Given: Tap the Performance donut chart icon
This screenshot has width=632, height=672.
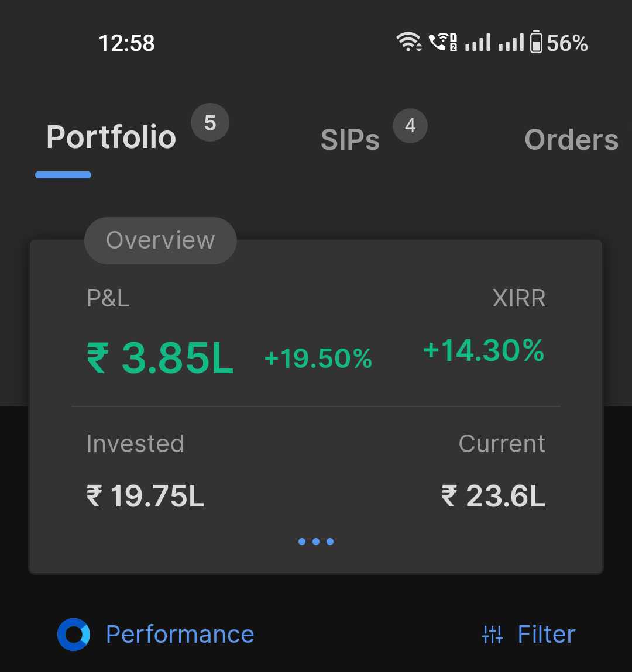Looking at the screenshot, I should (74, 635).
